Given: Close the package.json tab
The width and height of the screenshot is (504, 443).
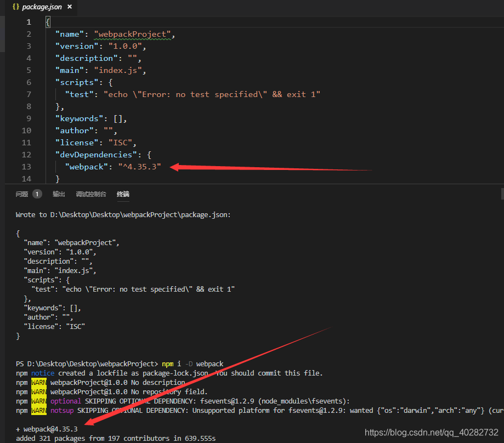Looking at the screenshot, I should point(70,7).
